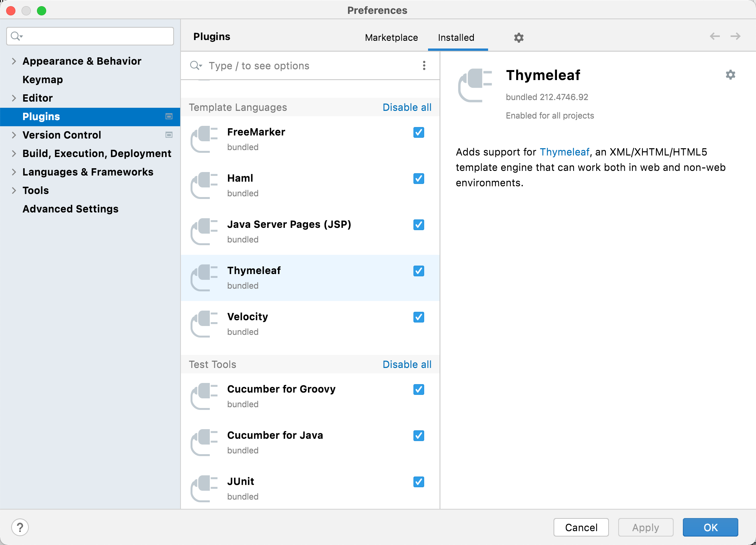Click Disable all for Template Languages
This screenshot has width=756, height=545.
pyautogui.click(x=406, y=107)
